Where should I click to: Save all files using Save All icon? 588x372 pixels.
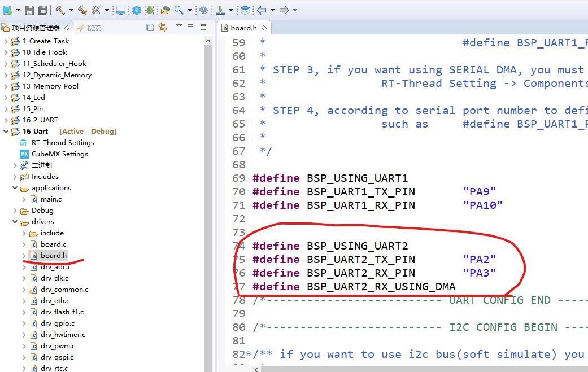(x=42, y=10)
